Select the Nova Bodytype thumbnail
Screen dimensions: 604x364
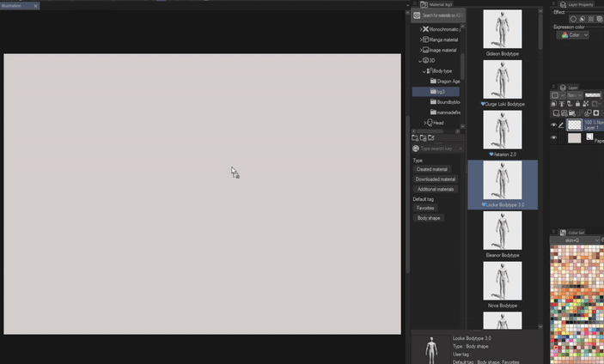coord(503,281)
